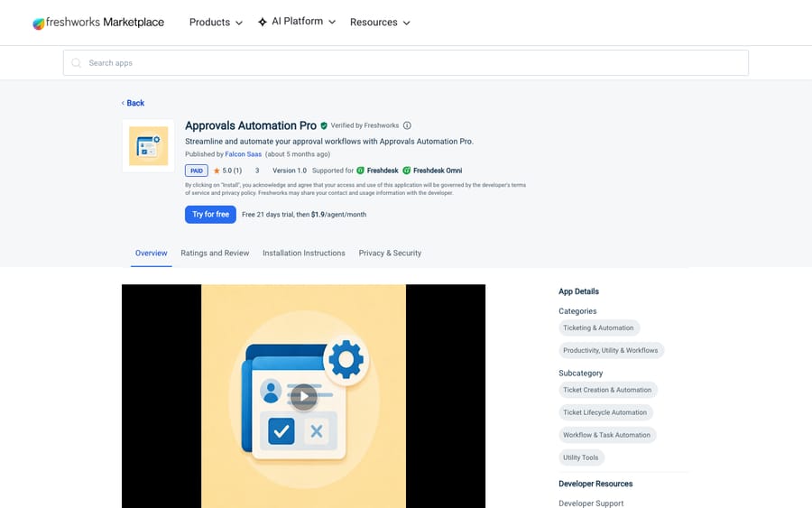Choose Ticket Creation & Automation subcategory
Viewport: 812px width, 508px height.
pyautogui.click(x=607, y=390)
